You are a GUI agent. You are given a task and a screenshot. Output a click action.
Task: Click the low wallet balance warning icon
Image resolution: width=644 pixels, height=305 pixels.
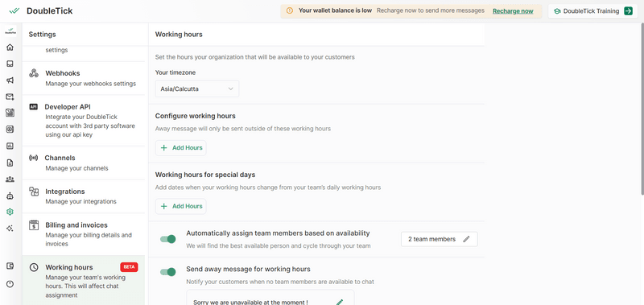pyautogui.click(x=290, y=10)
